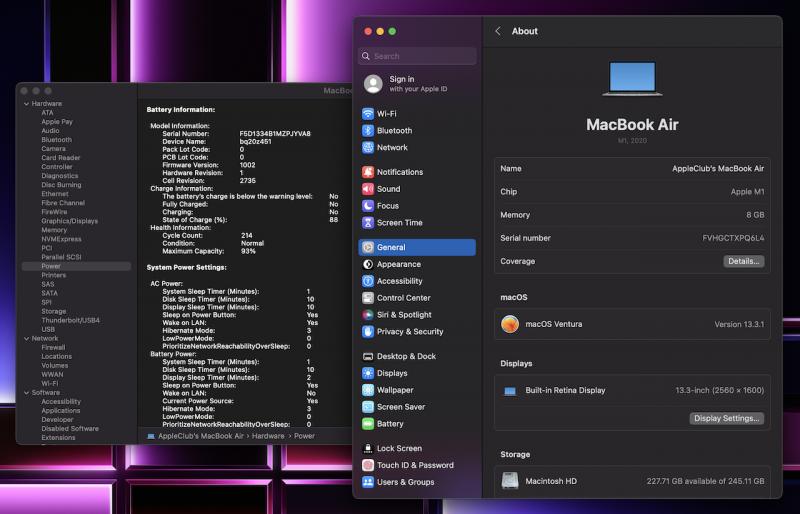Click the Search field in settings

click(x=418, y=56)
